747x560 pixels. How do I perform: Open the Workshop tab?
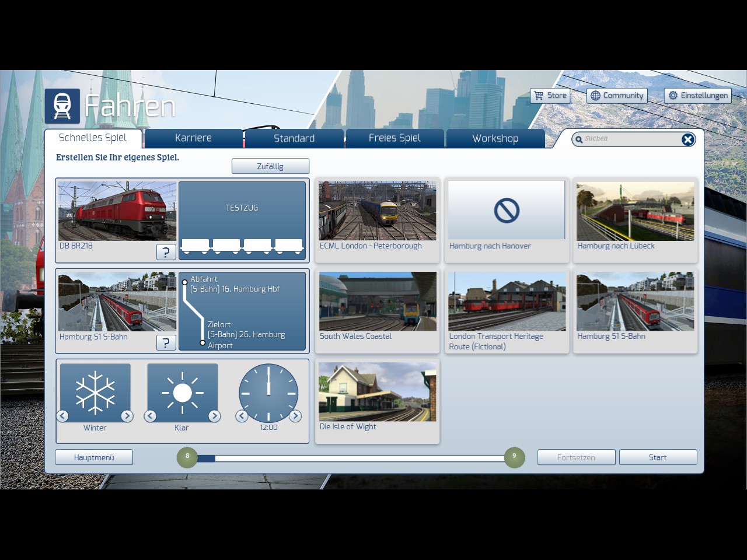[495, 138]
